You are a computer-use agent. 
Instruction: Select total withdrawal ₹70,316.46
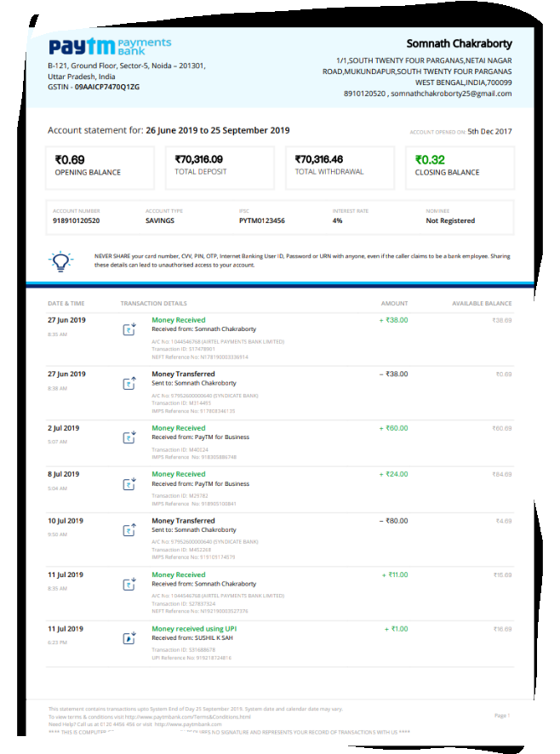319,159
